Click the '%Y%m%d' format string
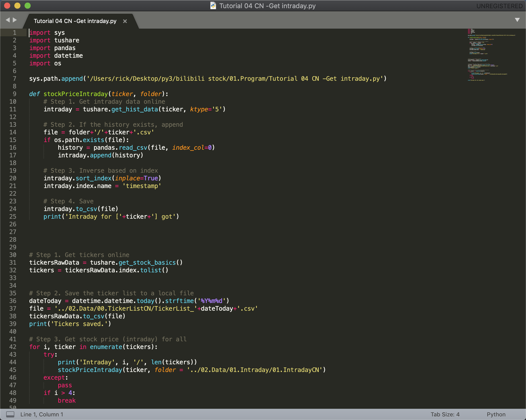The image size is (526, 420). coord(212,301)
